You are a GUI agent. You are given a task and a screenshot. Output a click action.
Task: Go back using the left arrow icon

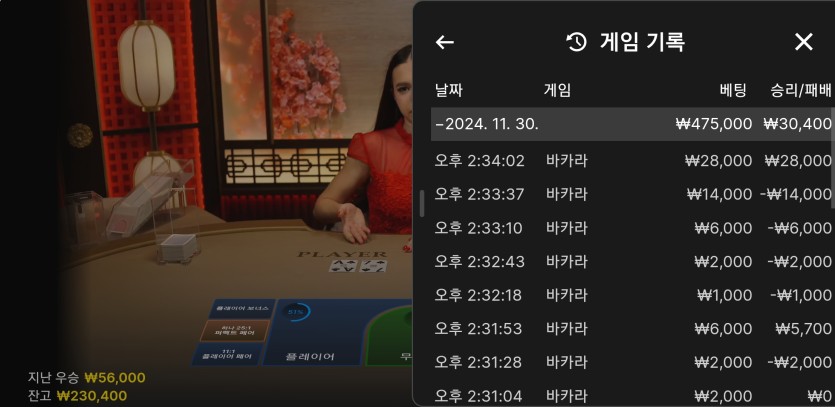(445, 42)
